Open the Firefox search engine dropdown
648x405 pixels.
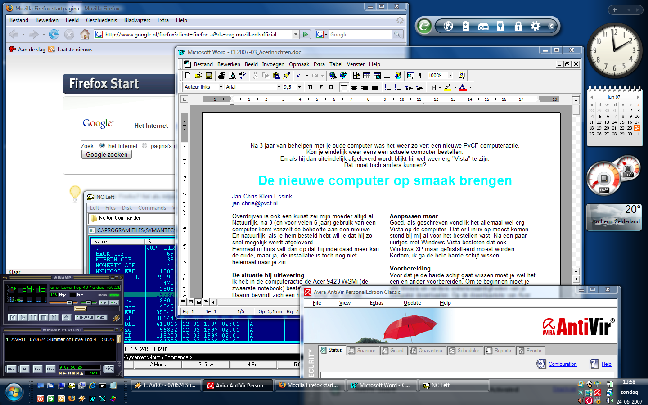pos(320,34)
